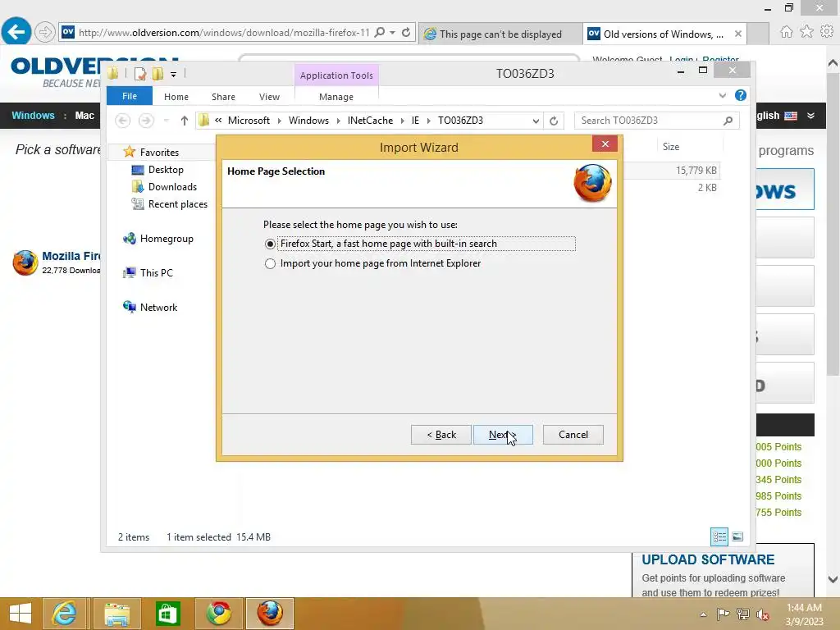Open the Home ribbon tab in Explorer
The width and height of the screenshot is (840, 630).
(176, 97)
